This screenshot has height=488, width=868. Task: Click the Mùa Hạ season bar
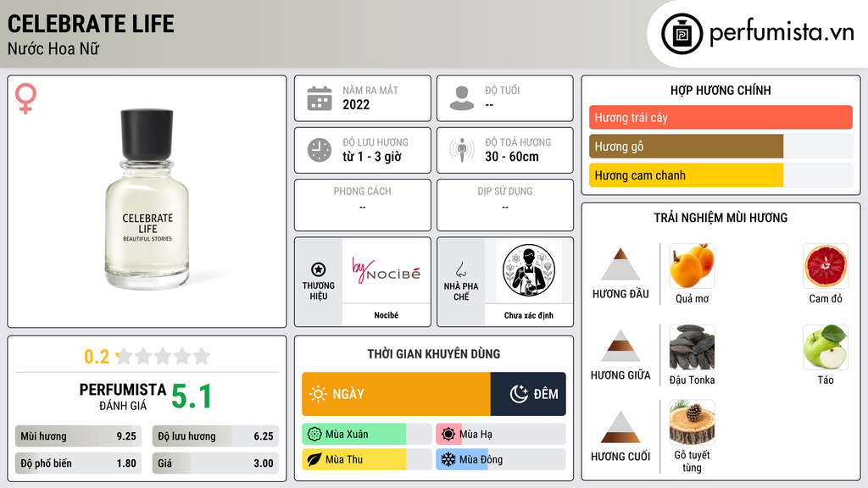(501, 435)
